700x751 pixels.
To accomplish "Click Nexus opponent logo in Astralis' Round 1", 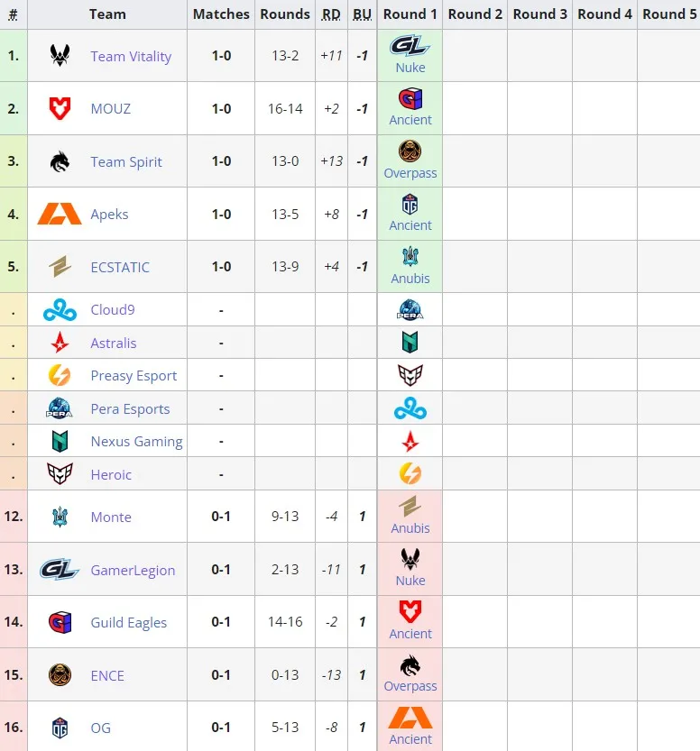I will (x=410, y=343).
